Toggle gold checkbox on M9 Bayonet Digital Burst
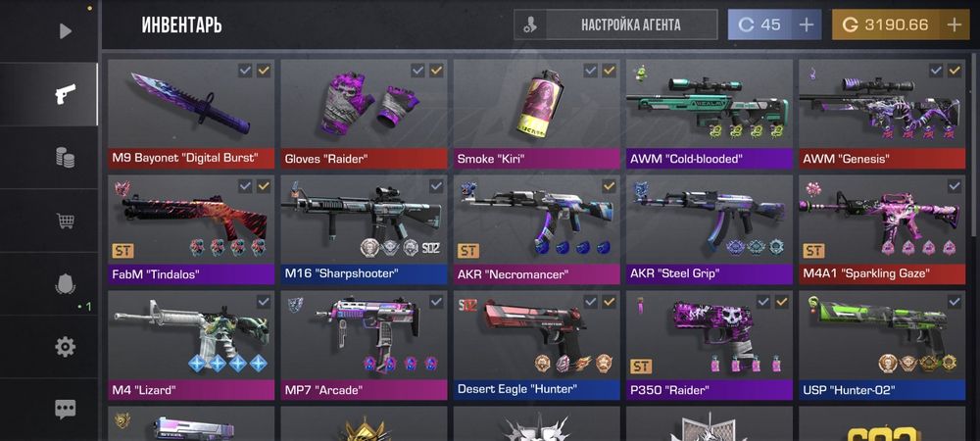 264,71
